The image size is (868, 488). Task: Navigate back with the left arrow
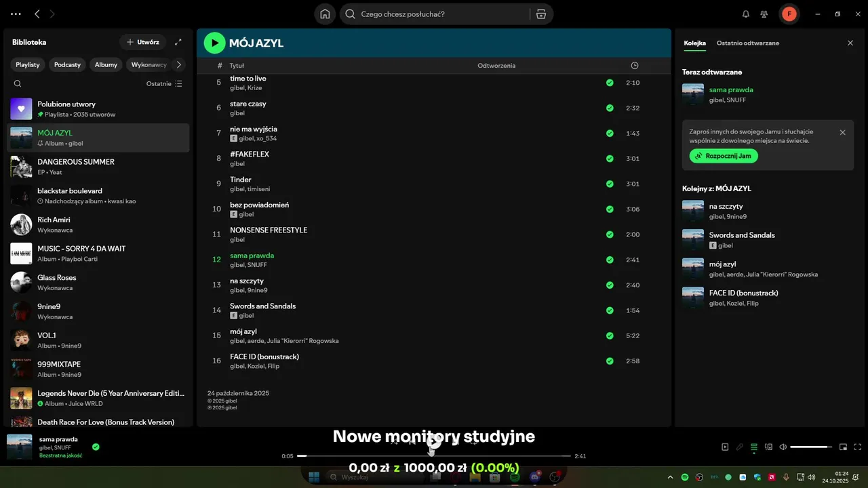(x=37, y=14)
